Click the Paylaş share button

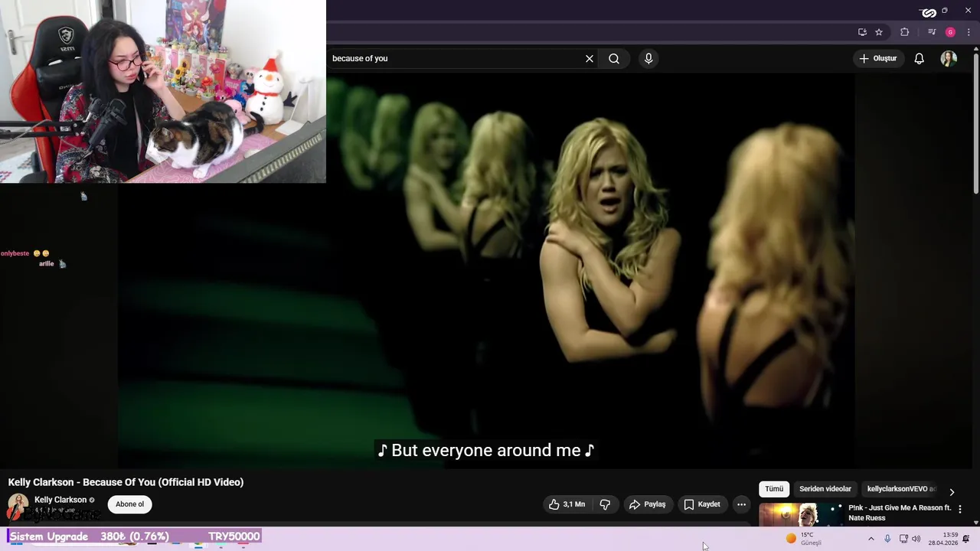647,504
